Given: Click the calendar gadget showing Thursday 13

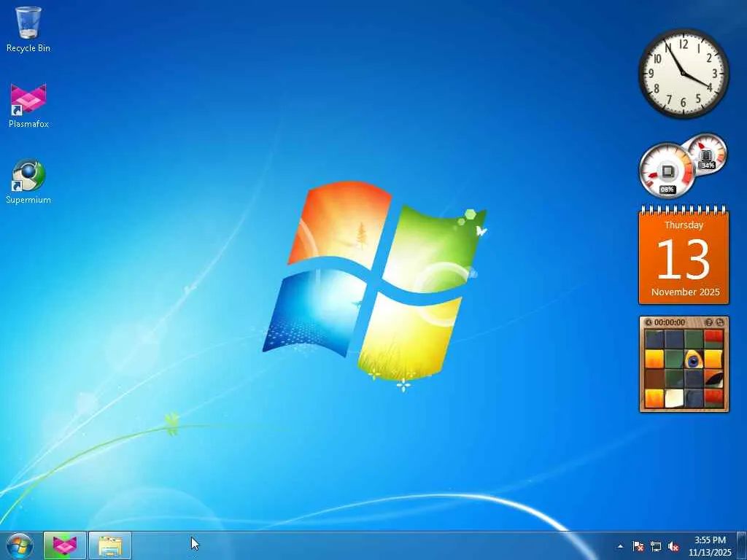Looking at the screenshot, I should 684,255.
